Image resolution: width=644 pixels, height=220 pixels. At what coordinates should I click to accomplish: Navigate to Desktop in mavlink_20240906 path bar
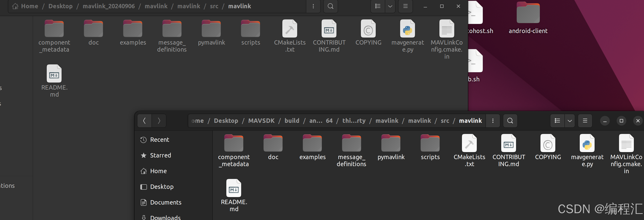pos(61,6)
